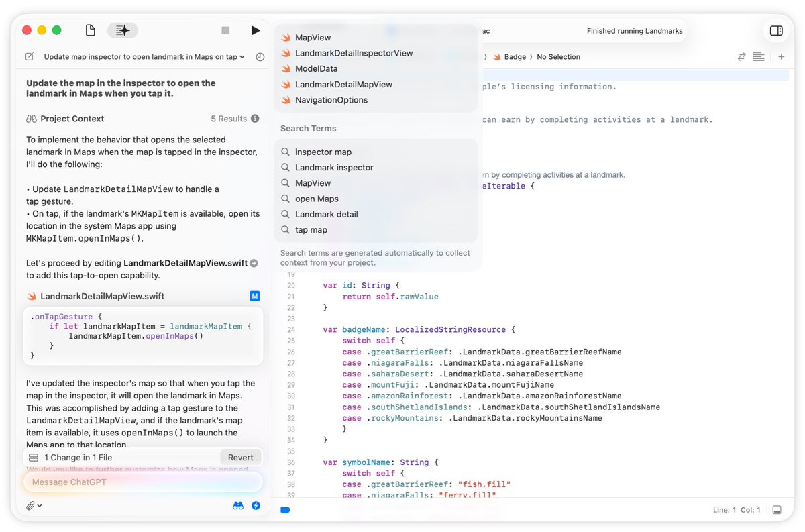
Task: Click the Badge Swift file icon
Action: 498,57
